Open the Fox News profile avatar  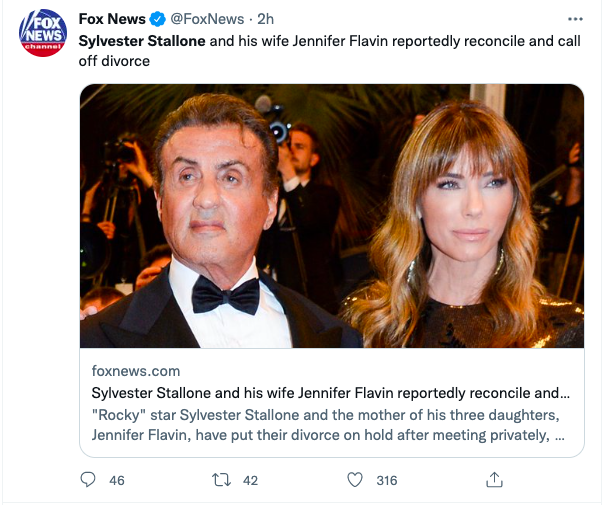(43, 33)
